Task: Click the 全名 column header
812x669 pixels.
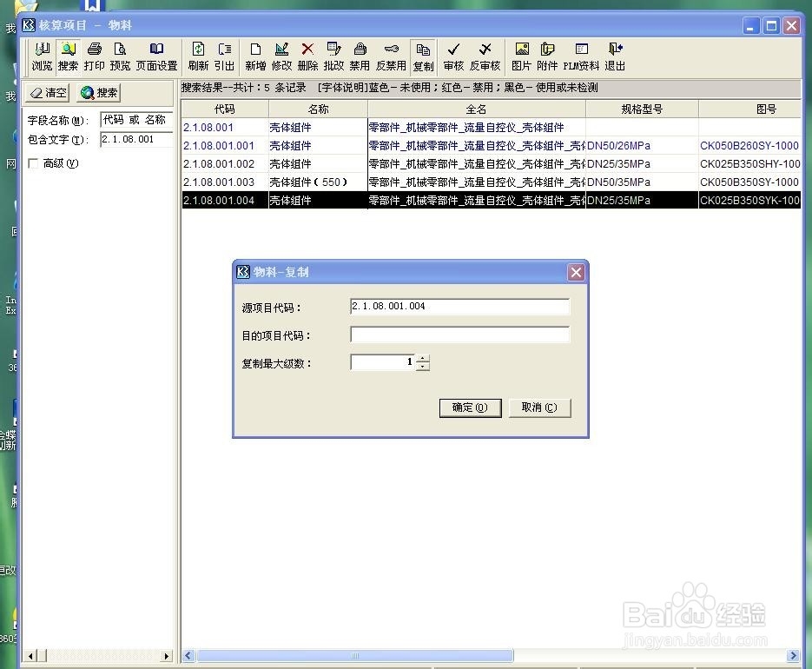Action: click(x=477, y=109)
